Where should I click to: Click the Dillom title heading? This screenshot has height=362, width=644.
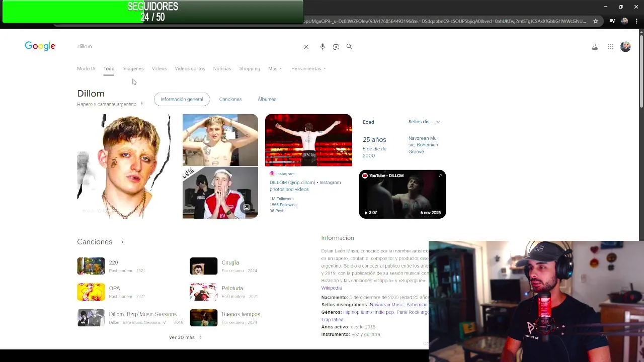coord(91,94)
